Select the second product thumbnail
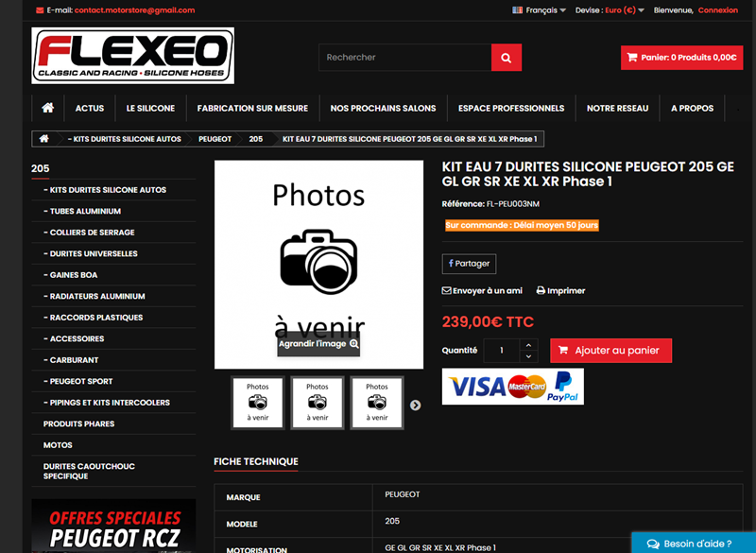The image size is (756, 553). click(318, 403)
